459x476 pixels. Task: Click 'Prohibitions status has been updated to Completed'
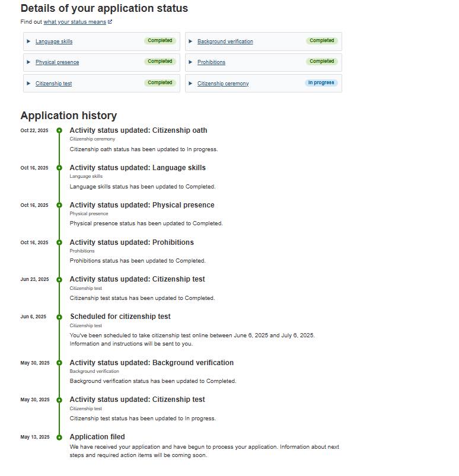click(138, 261)
